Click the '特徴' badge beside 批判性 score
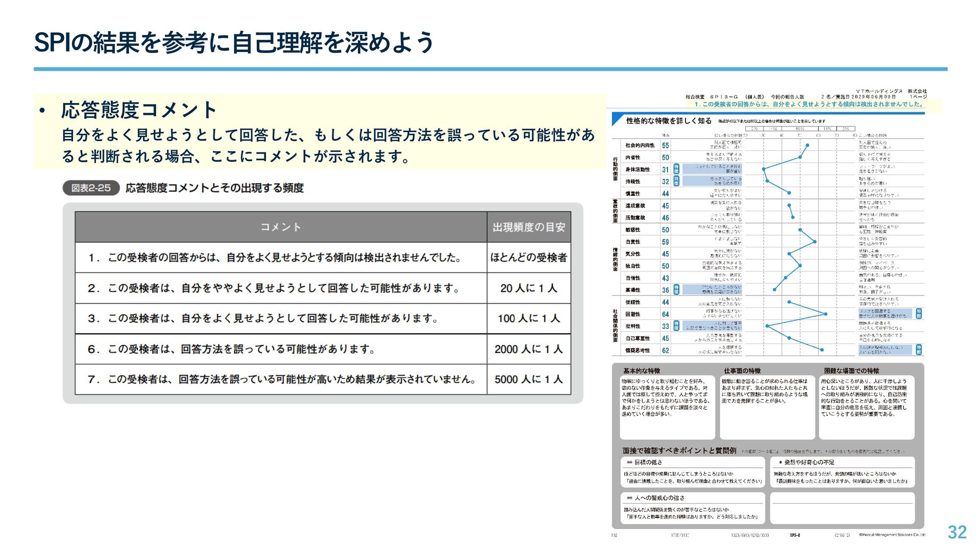The height and width of the screenshot is (551, 980). (676, 325)
